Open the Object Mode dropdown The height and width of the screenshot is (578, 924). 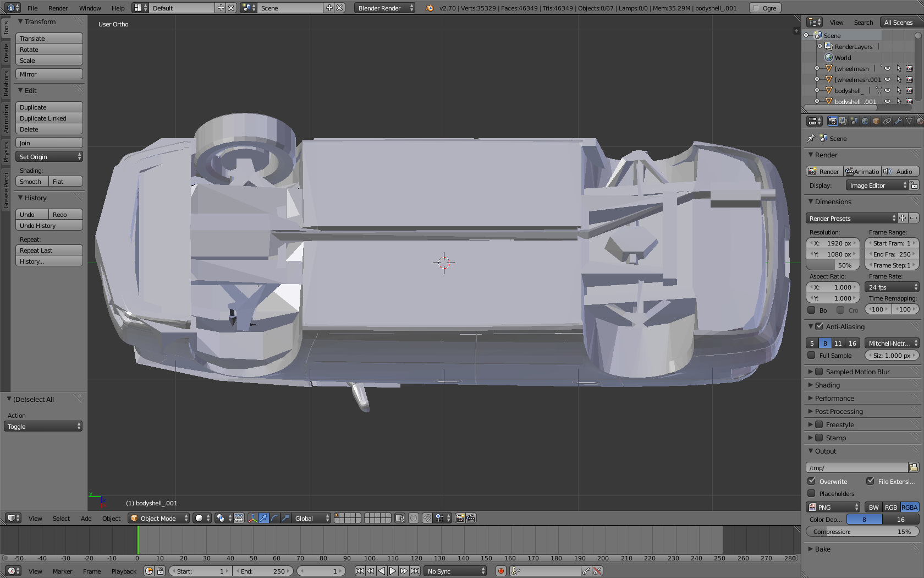pos(159,518)
